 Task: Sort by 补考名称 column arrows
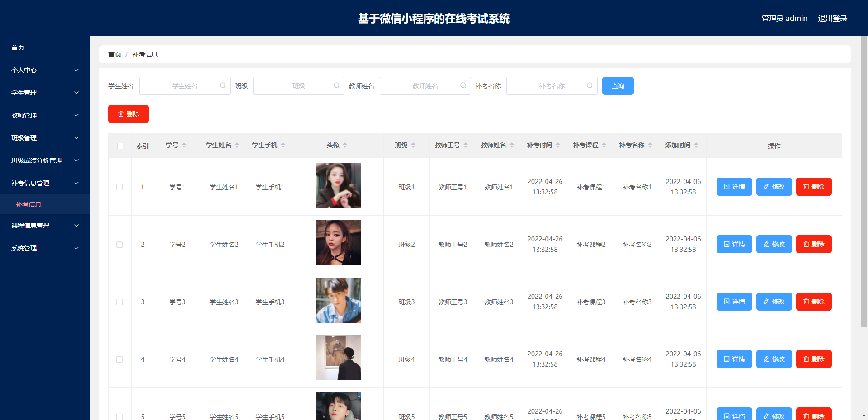pos(650,145)
